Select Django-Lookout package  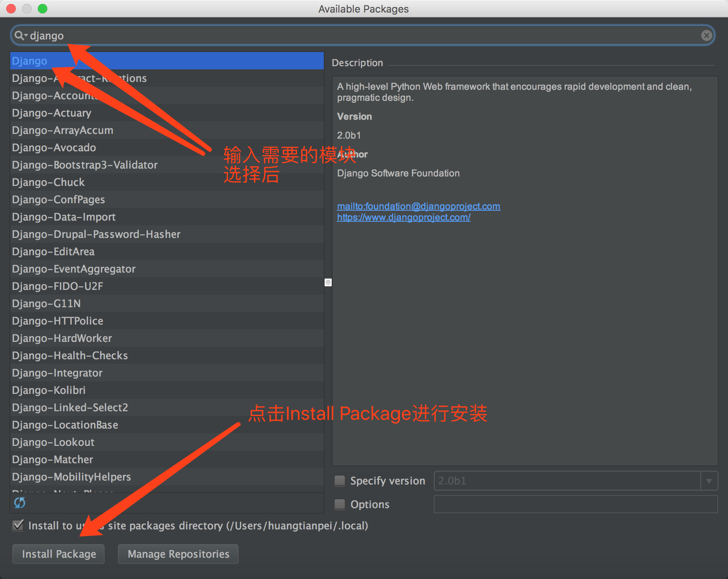click(167, 442)
